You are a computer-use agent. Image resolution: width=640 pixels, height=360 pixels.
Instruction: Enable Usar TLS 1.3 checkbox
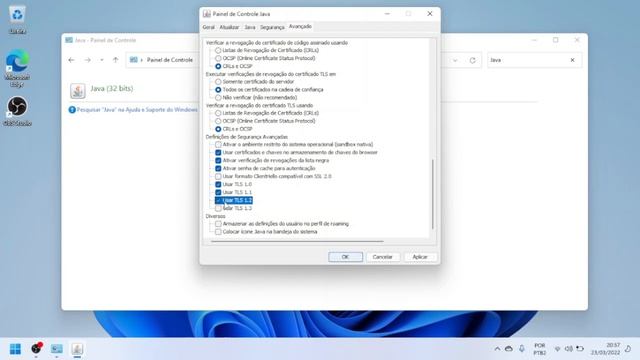(218, 208)
